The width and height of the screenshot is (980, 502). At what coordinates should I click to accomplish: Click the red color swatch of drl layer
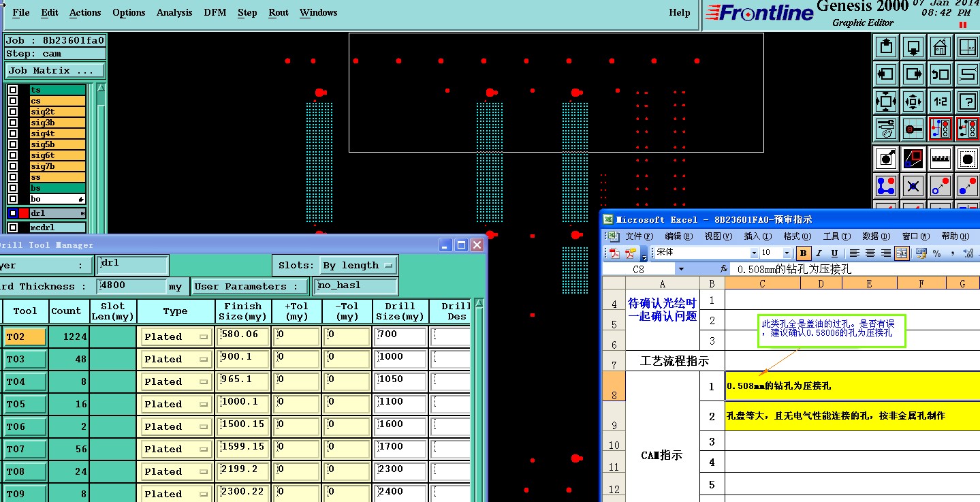24,213
